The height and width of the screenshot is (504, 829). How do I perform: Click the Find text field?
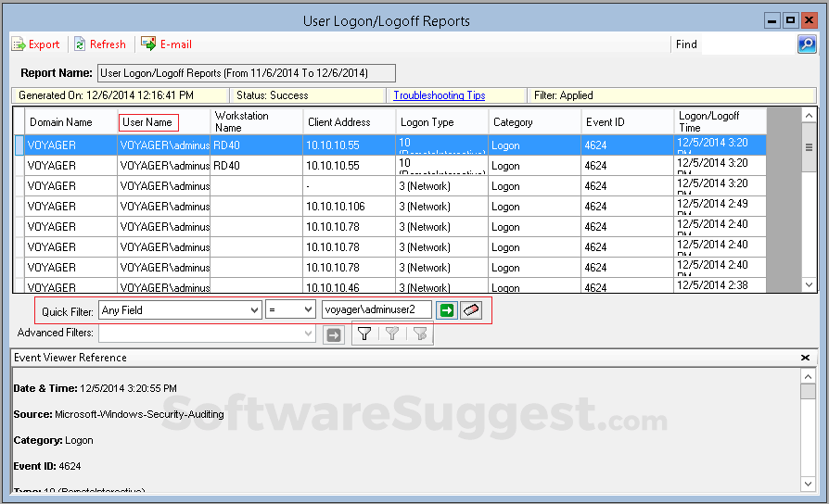(x=748, y=44)
